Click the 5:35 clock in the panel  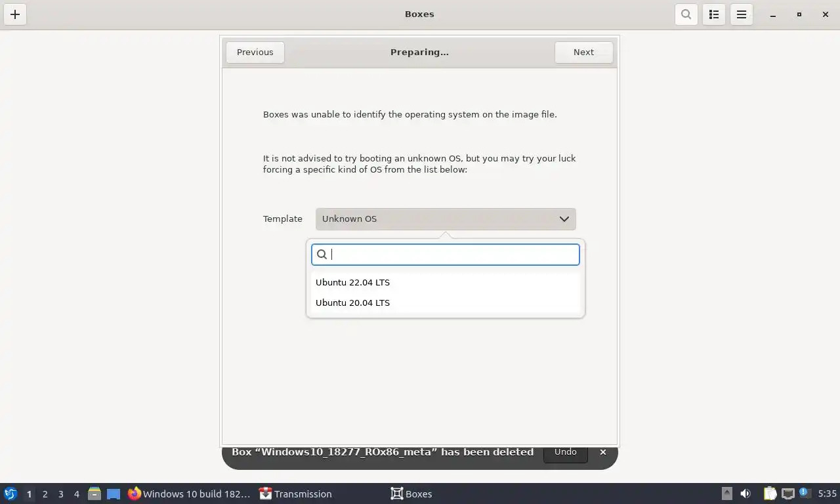828,493
